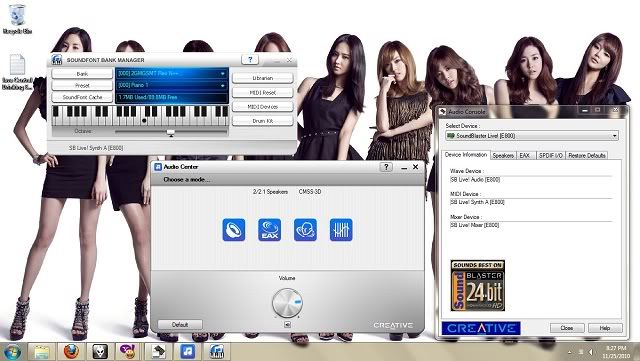Click the Bank button

coord(82,74)
